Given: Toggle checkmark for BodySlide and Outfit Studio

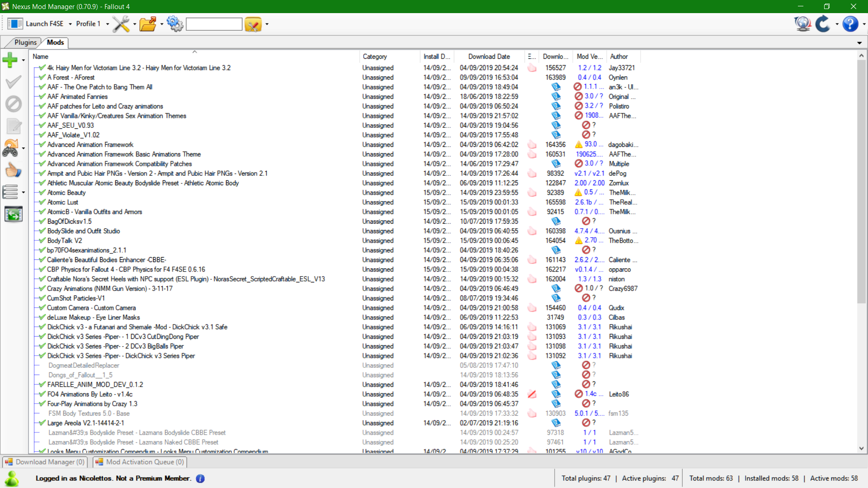Looking at the screenshot, I should coord(42,231).
